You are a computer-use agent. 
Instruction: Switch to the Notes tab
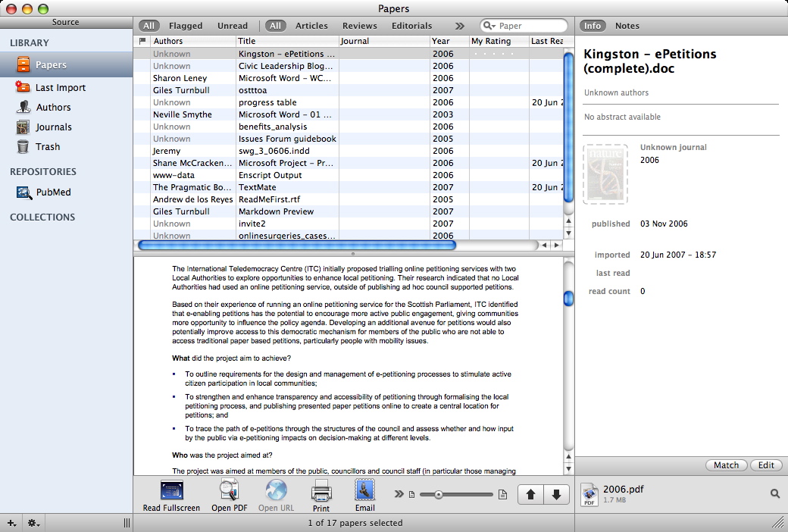627,26
